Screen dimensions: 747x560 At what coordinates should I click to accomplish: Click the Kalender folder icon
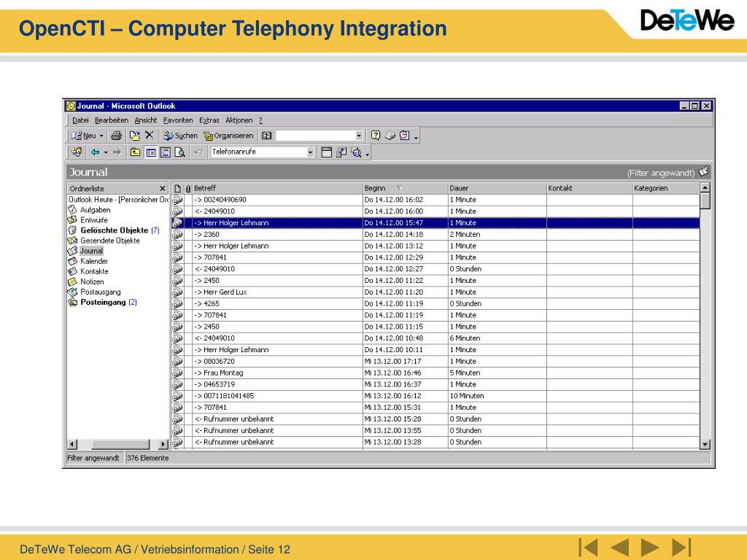[x=72, y=261]
